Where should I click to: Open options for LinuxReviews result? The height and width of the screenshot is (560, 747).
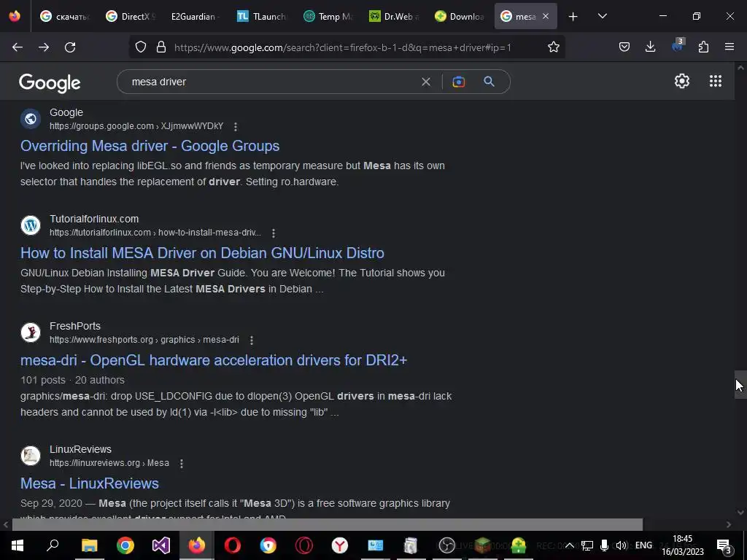[x=182, y=463]
